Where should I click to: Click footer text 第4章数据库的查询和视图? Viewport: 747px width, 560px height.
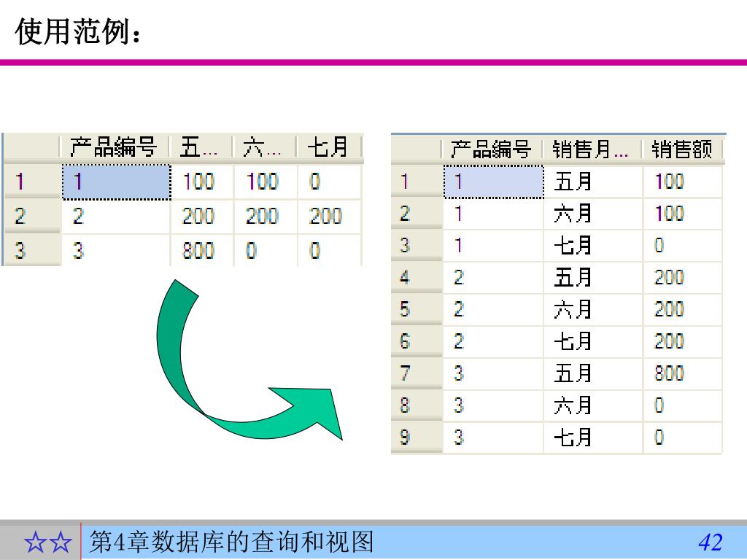[x=231, y=542]
